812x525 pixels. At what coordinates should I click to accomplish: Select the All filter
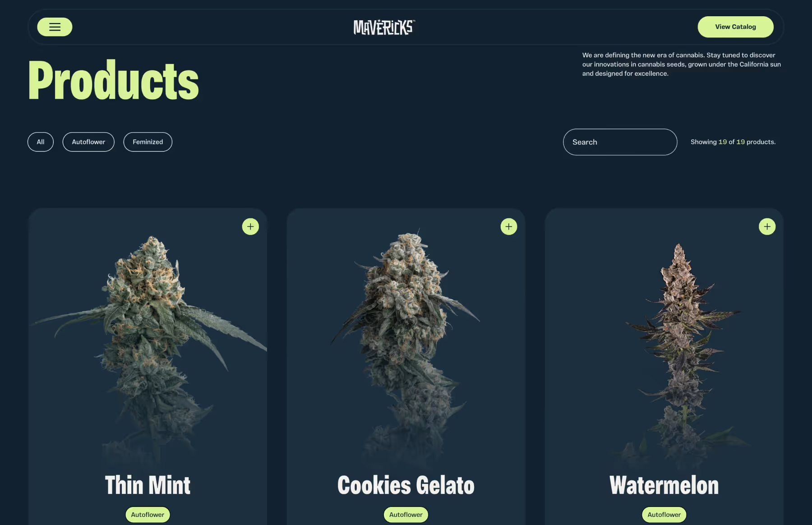click(x=41, y=142)
